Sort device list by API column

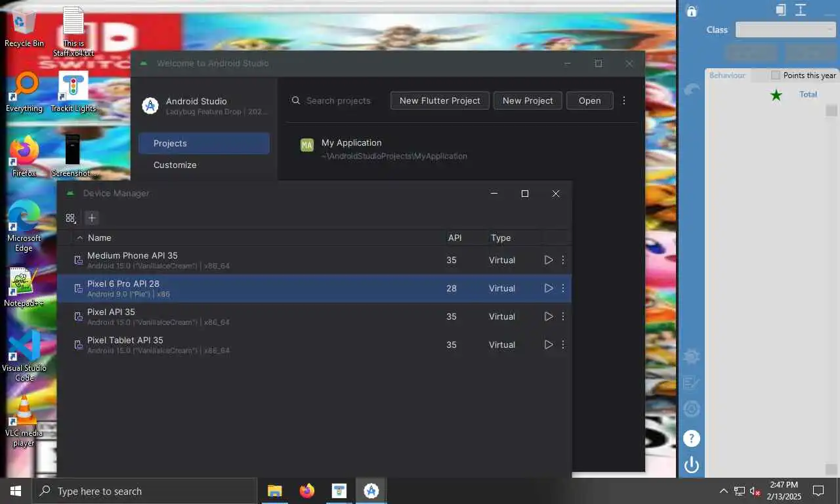tap(455, 238)
